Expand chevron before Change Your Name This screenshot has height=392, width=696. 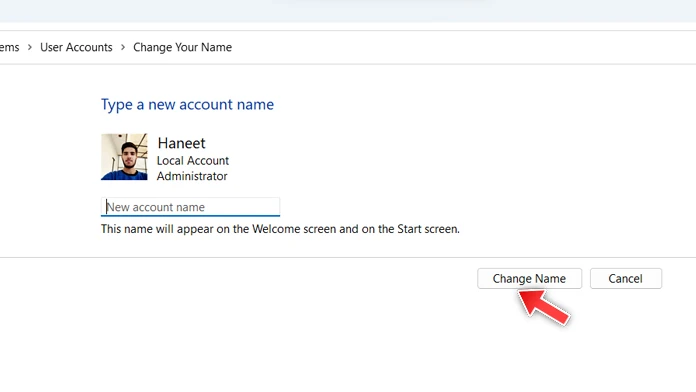(123, 47)
